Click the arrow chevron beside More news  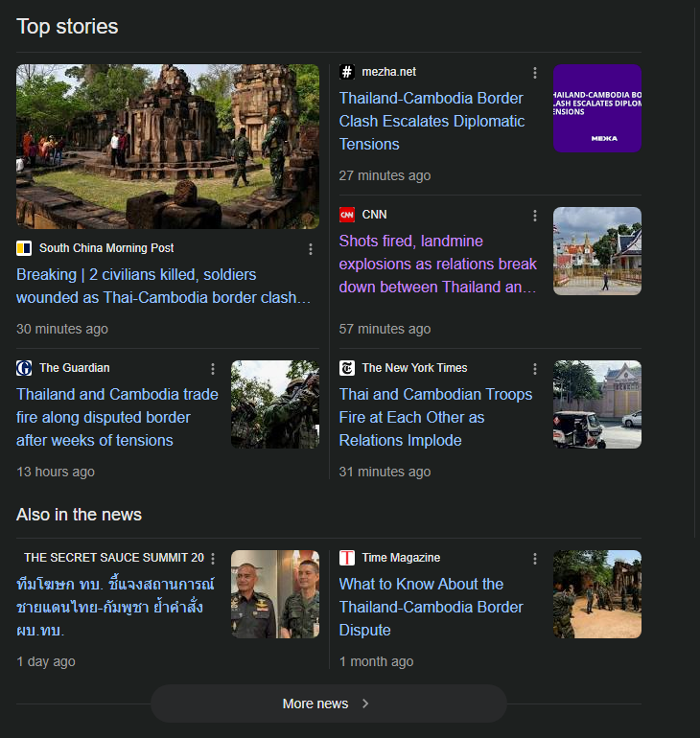tap(365, 703)
